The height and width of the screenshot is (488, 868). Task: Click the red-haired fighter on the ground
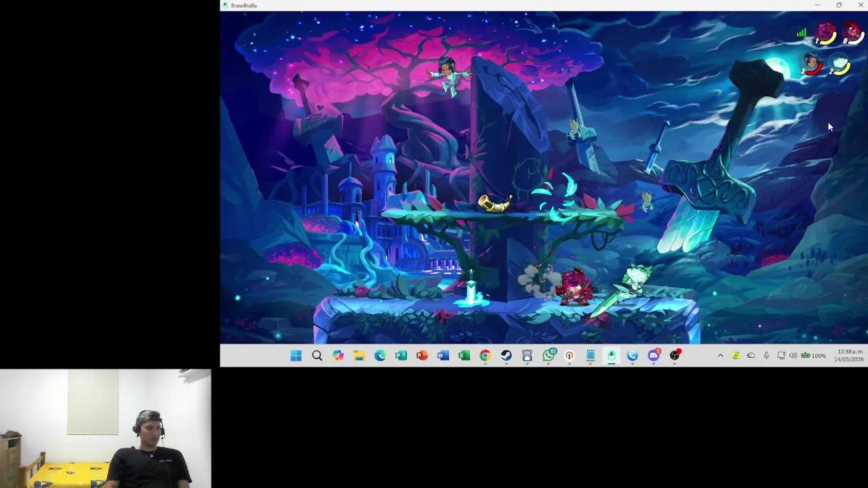(575, 286)
